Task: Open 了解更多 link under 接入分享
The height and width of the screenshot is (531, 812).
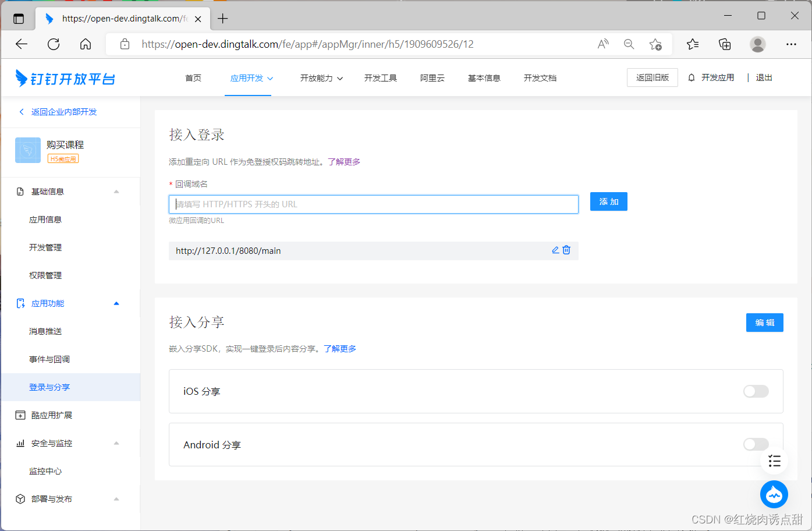Action: (x=341, y=348)
